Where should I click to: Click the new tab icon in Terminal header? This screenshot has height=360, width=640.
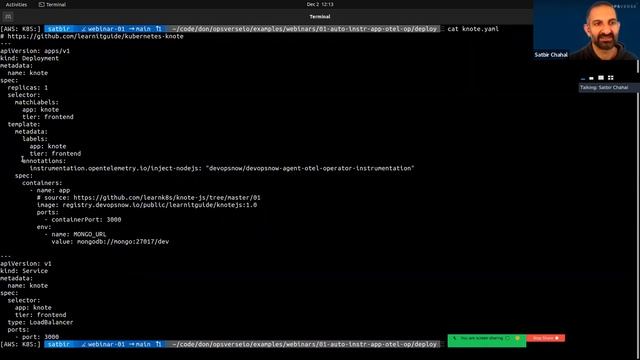tap(8, 17)
